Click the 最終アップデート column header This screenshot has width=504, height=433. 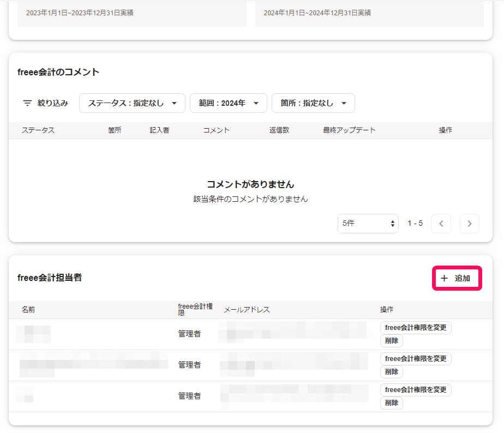point(350,130)
